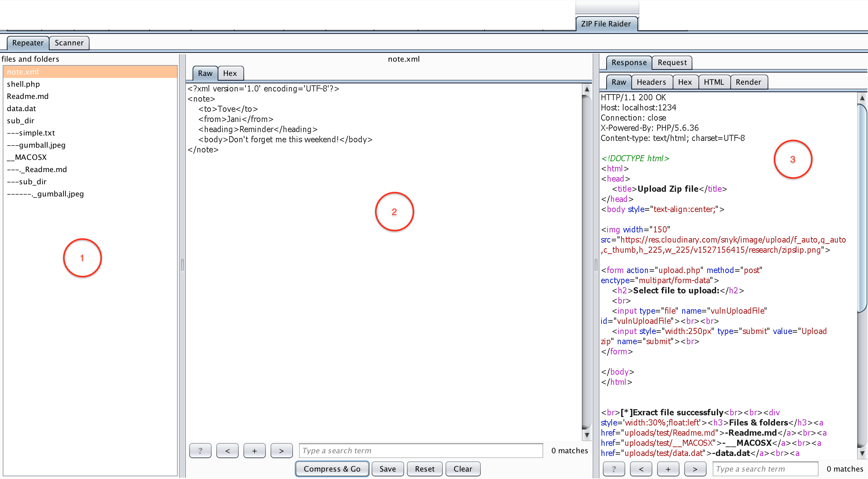Click the '+' button under the response panel
The image size is (868, 479).
pyautogui.click(x=668, y=469)
